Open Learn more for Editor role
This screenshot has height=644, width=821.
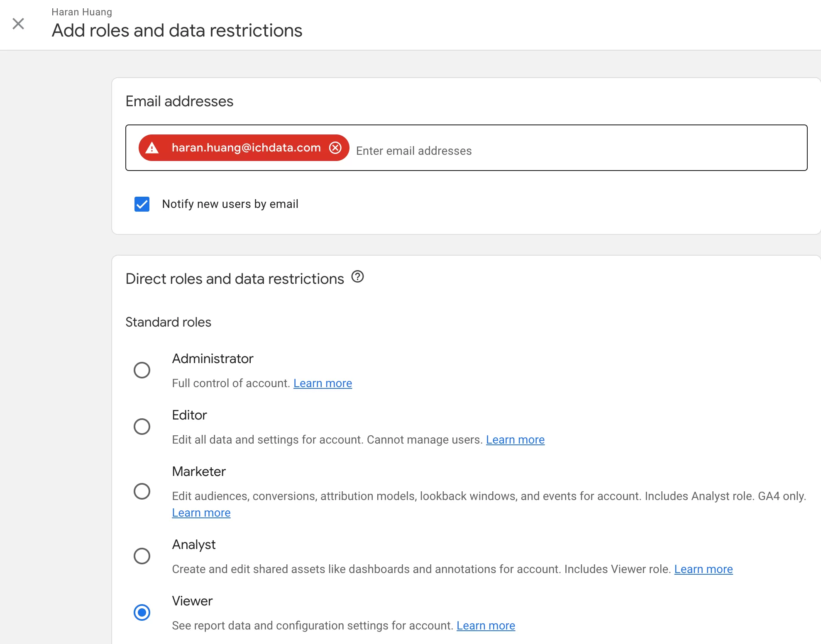[515, 439]
